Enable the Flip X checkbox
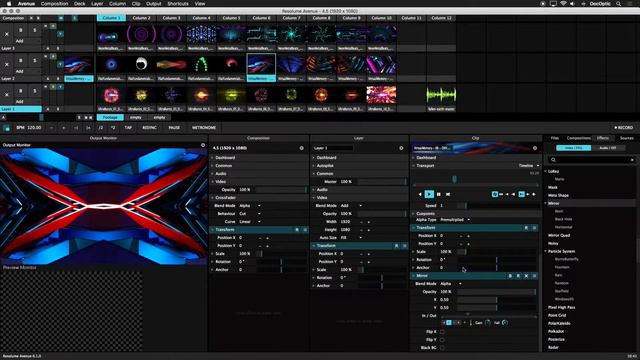The height and width of the screenshot is (360, 640). (442, 332)
